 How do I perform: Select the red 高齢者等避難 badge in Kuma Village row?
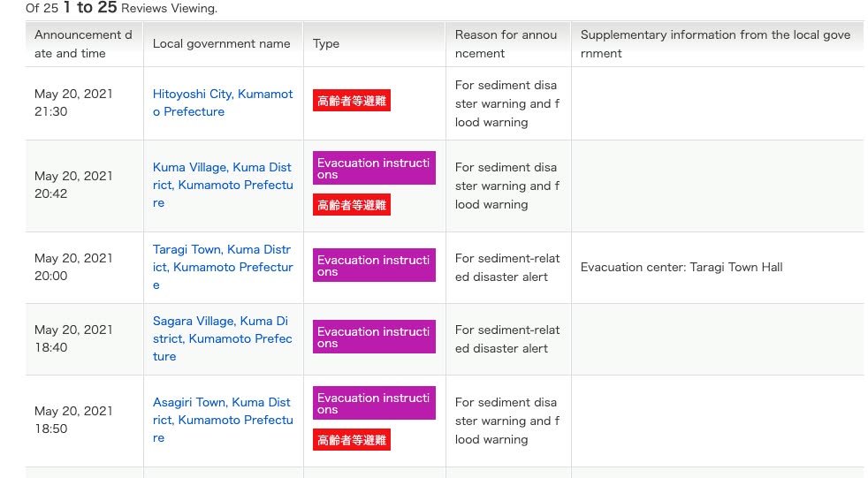point(352,205)
